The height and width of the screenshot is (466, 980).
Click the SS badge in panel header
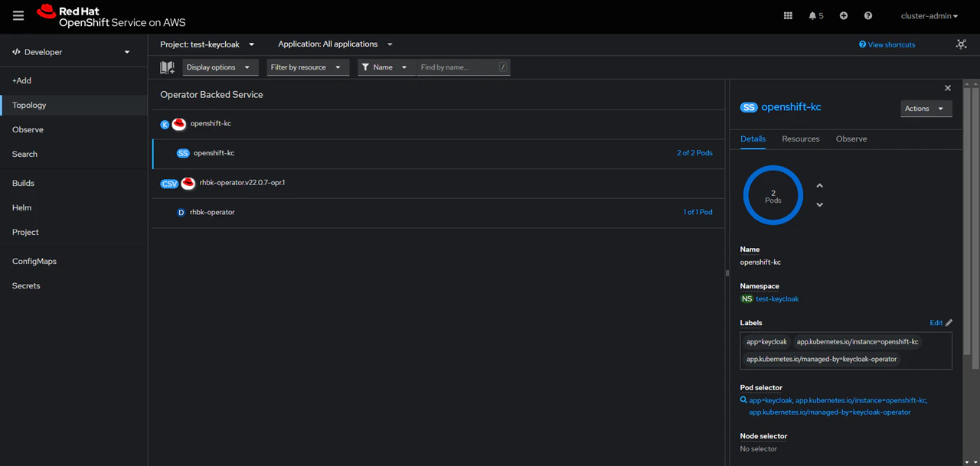point(749,107)
